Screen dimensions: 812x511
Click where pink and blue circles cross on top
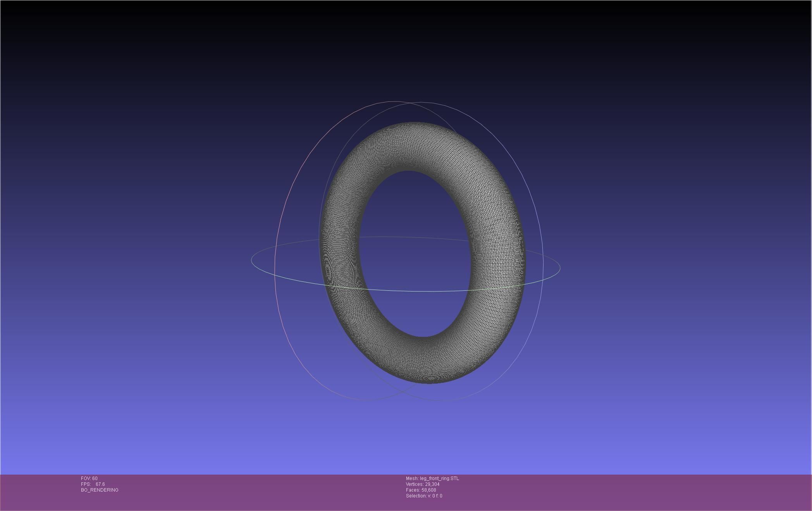coord(409,103)
